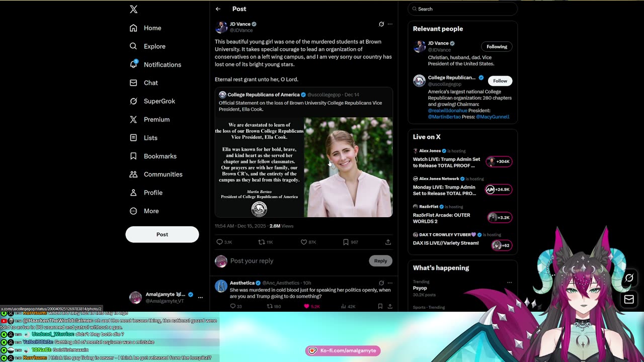Click the Profile icon
This screenshot has height=362, width=644.
[x=133, y=193]
